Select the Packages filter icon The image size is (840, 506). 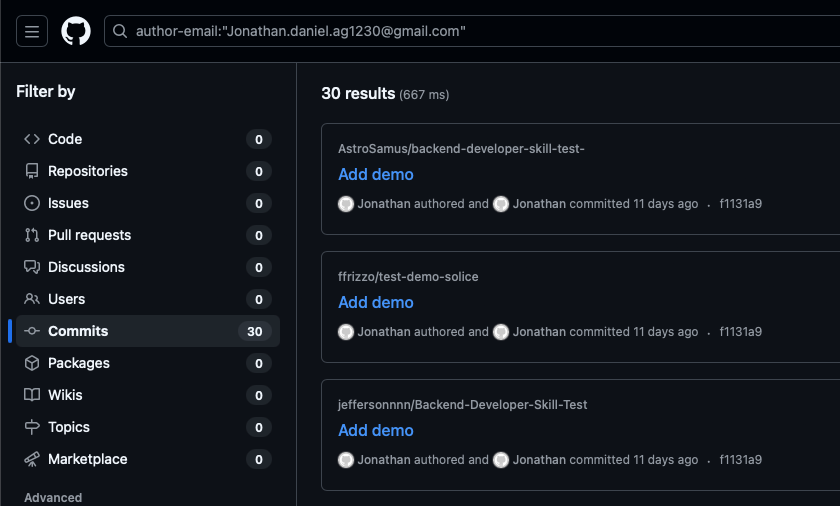pos(32,363)
